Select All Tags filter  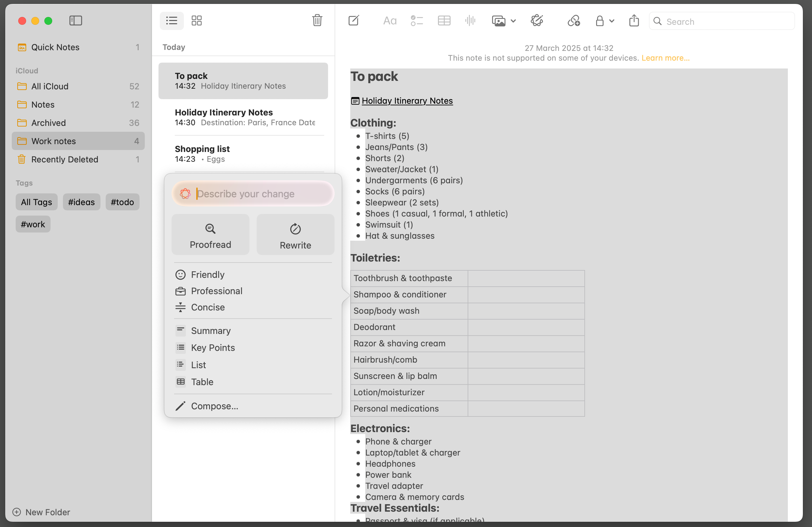37,202
